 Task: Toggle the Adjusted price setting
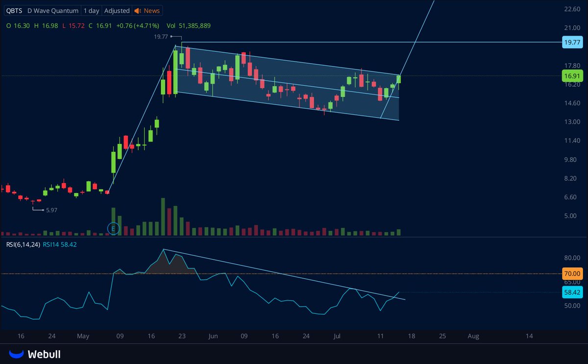pyautogui.click(x=117, y=10)
